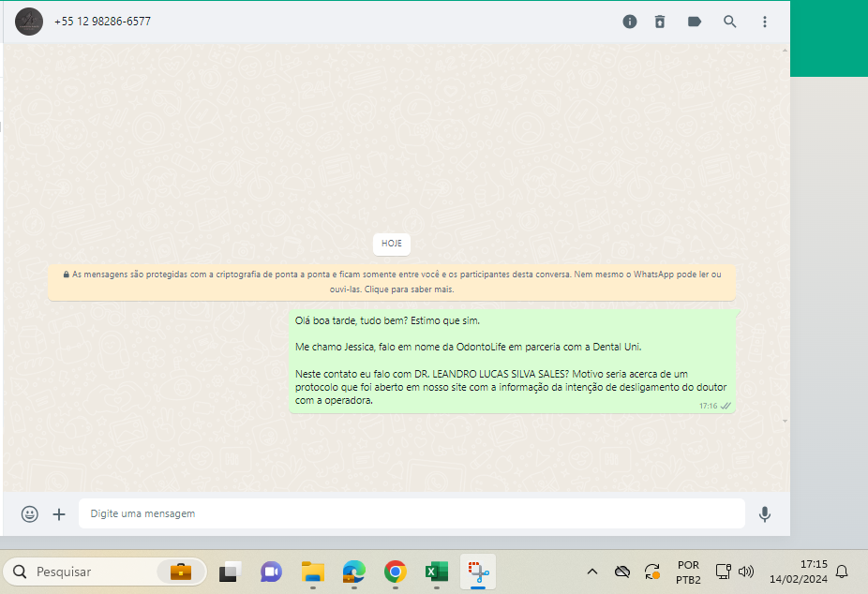Open contact info with the info icon

630,22
